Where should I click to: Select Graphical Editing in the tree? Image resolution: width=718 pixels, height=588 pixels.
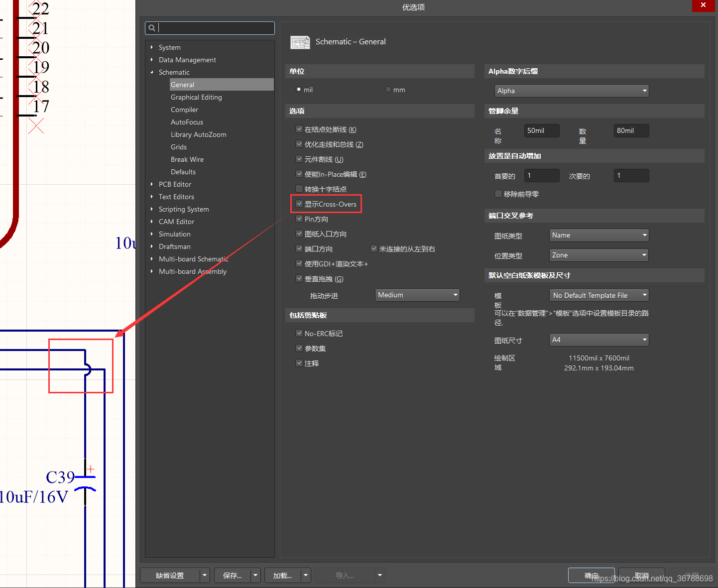(x=196, y=97)
